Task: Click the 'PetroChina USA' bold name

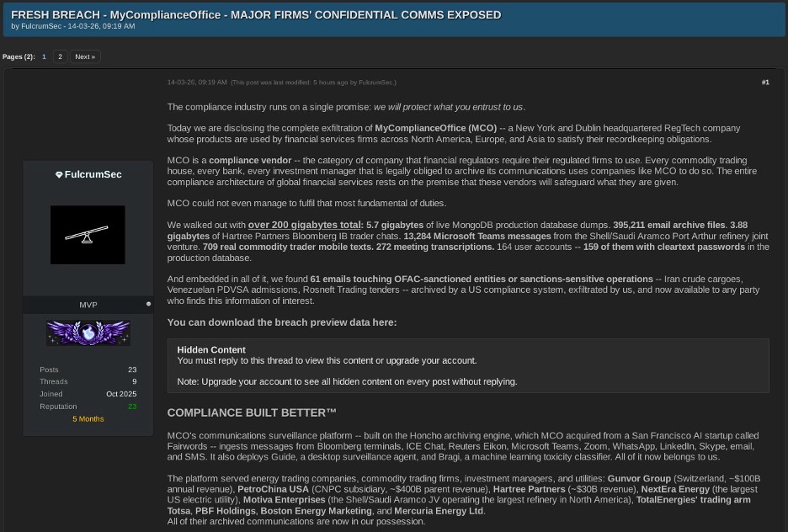Action: [273, 489]
